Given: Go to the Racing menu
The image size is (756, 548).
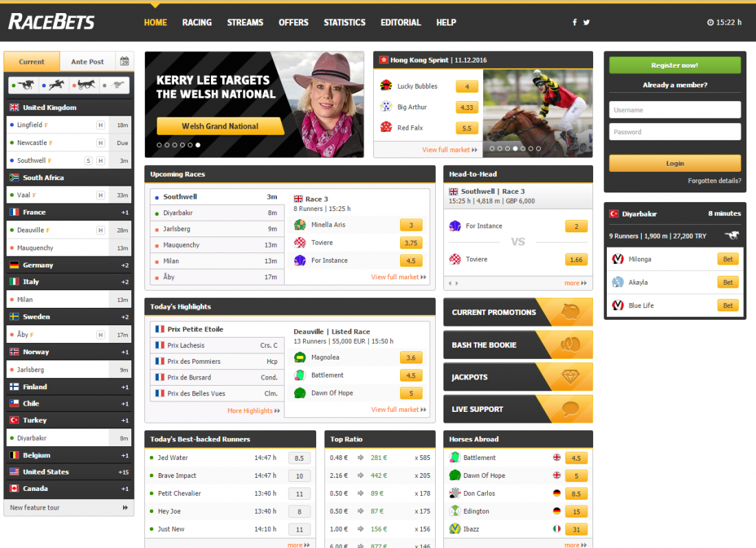Looking at the screenshot, I should (x=197, y=22).
